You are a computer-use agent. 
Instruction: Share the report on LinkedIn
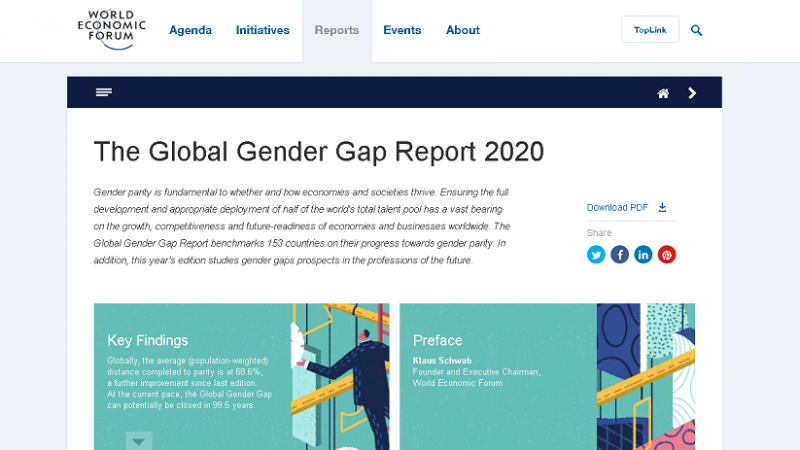point(643,254)
